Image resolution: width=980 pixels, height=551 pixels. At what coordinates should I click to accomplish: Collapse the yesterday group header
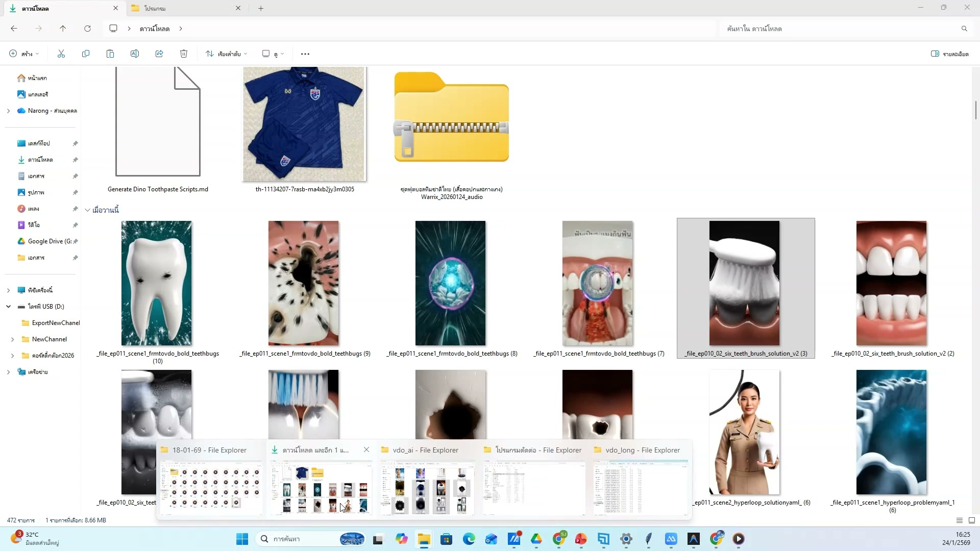87,210
